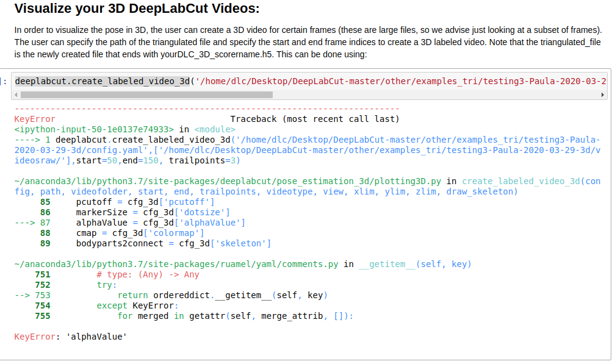
Task: Click the right arrow of the horizontal scrollbar
Action: 602,95
